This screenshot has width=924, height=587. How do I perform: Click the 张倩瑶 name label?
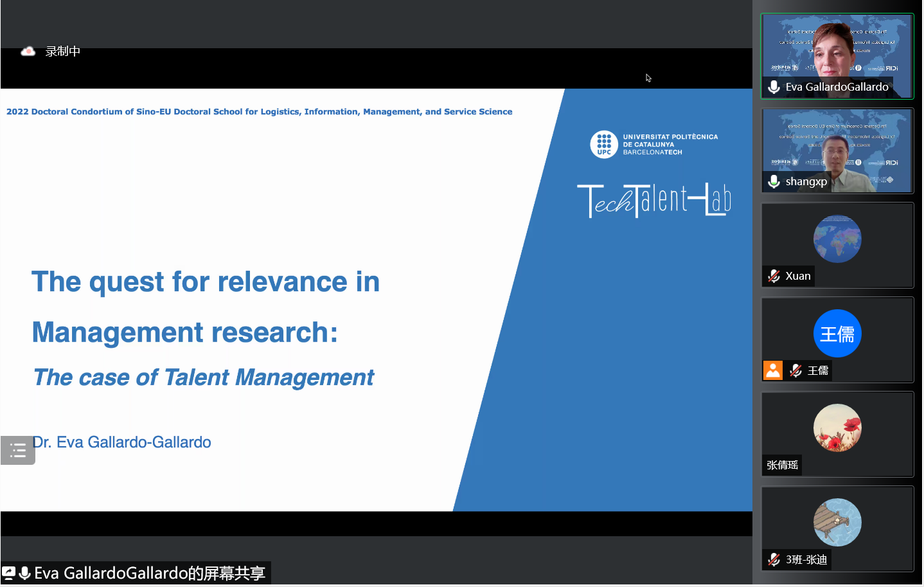pyautogui.click(x=782, y=465)
